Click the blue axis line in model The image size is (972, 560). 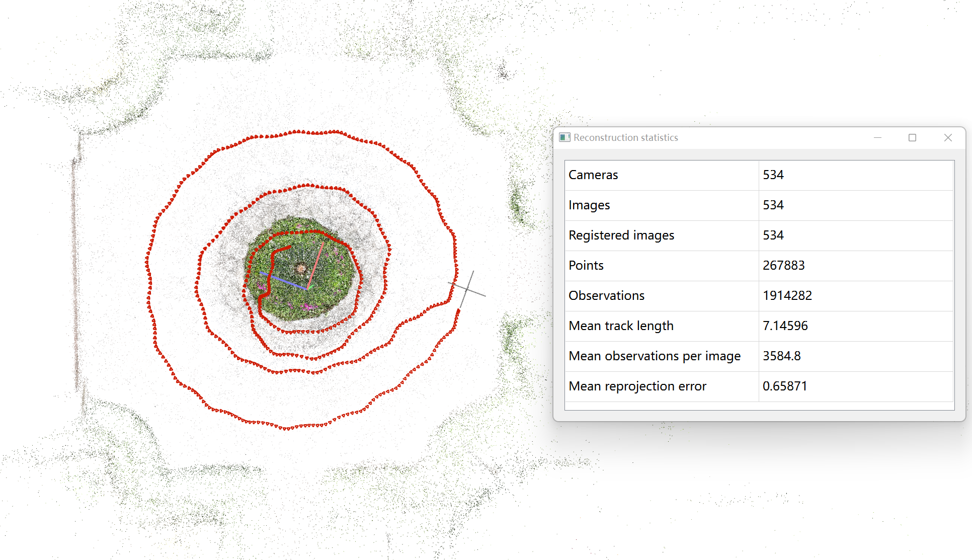283,281
